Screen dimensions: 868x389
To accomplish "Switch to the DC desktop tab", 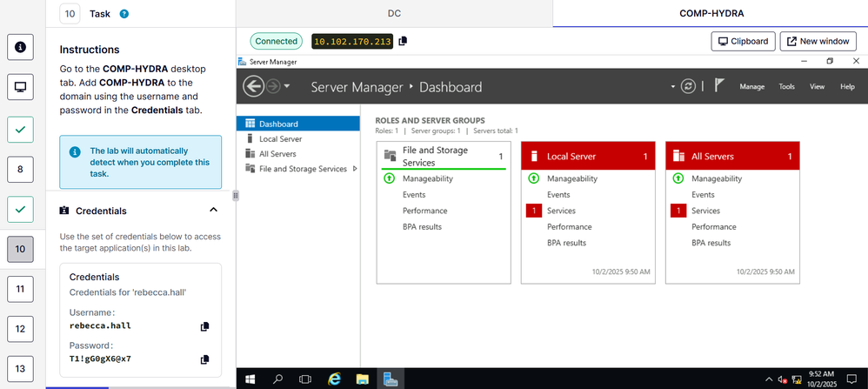I will (x=394, y=14).
